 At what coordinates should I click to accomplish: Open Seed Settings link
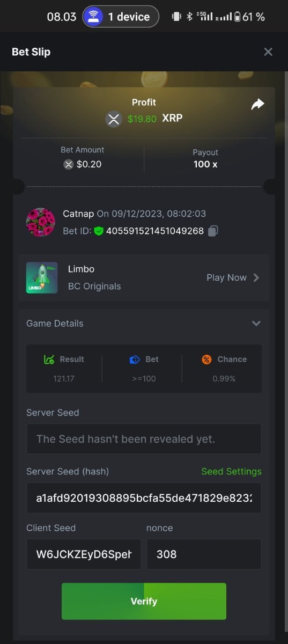232,471
